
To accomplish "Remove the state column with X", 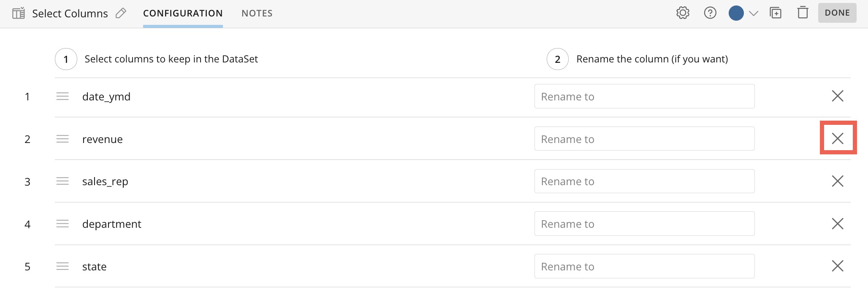I will pyautogui.click(x=838, y=266).
